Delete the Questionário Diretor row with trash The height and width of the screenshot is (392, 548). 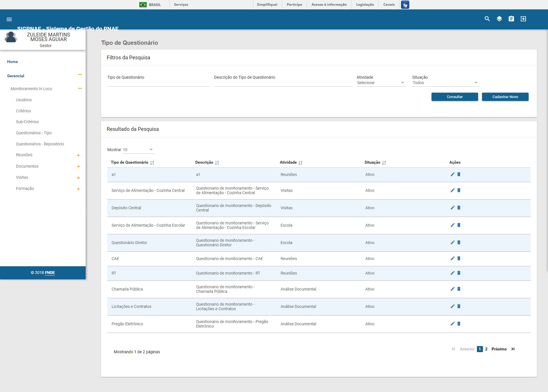(x=459, y=243)
